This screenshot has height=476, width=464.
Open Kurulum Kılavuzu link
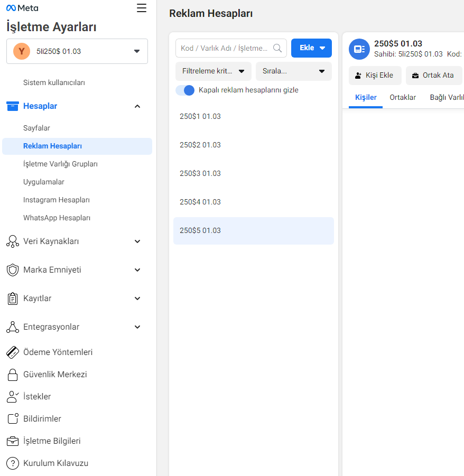point(56,463)
